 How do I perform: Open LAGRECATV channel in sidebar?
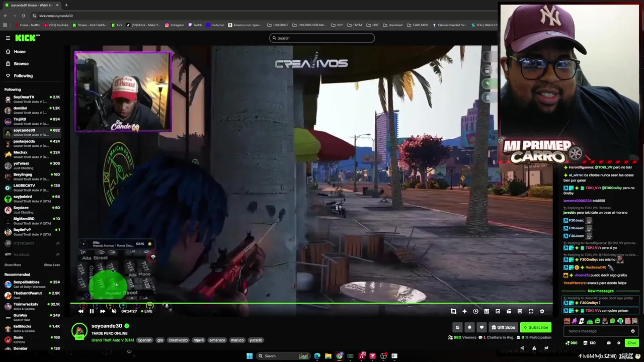tap(32, 188)
